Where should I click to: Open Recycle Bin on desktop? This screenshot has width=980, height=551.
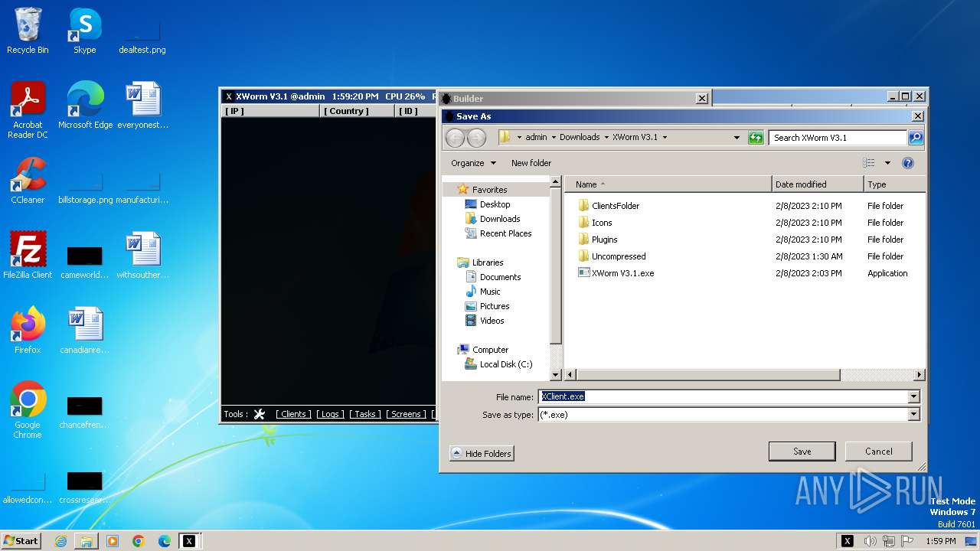click(x=28, y=31)
